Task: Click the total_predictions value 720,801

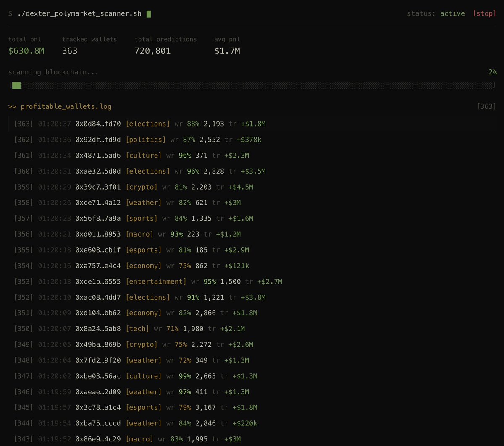Action: [x=152, y=51]
